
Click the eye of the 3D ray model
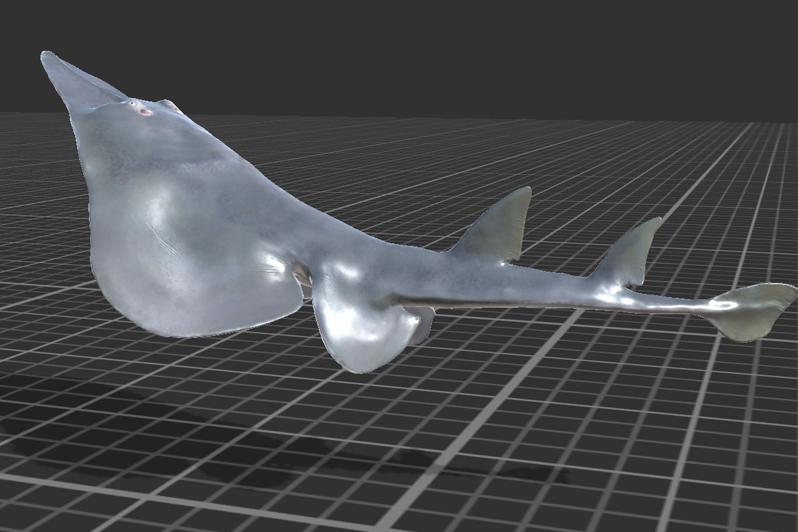pos(132,104)
